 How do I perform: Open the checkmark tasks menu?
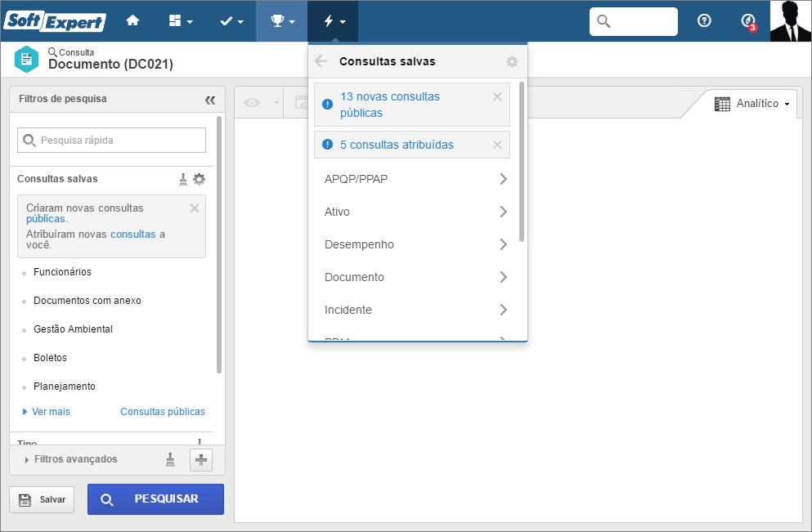[x=231, y=21]
